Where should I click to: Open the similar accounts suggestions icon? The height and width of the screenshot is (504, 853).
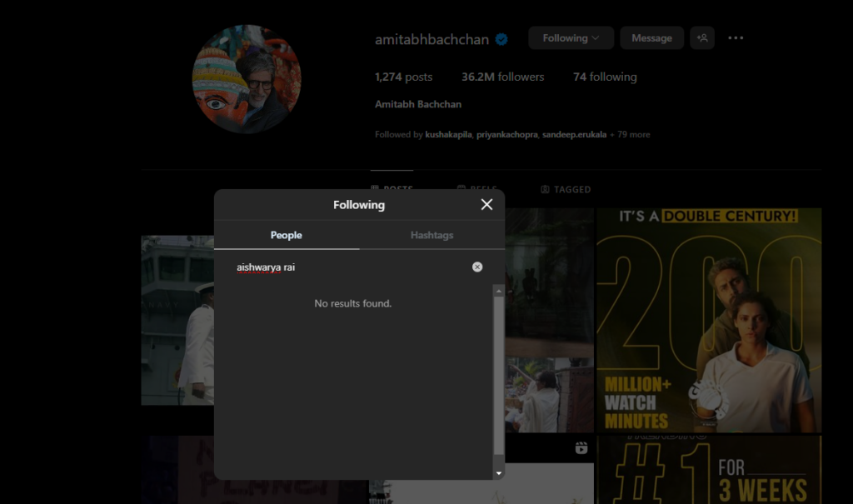[702, 38]
